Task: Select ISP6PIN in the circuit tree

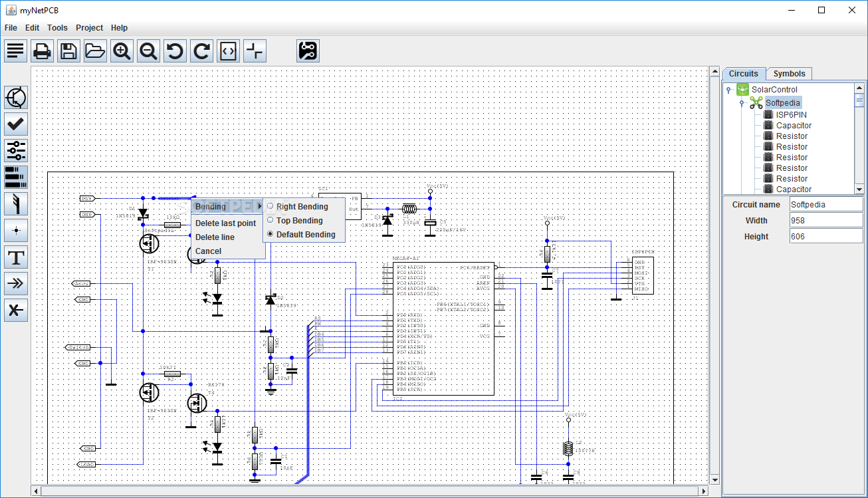Action: (x=791, y=114)
